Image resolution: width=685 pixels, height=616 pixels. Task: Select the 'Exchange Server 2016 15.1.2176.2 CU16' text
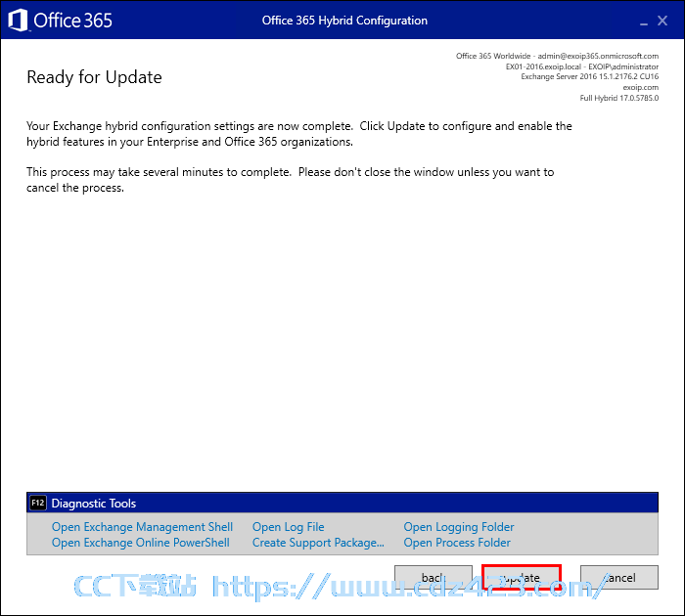click(590, 76)
